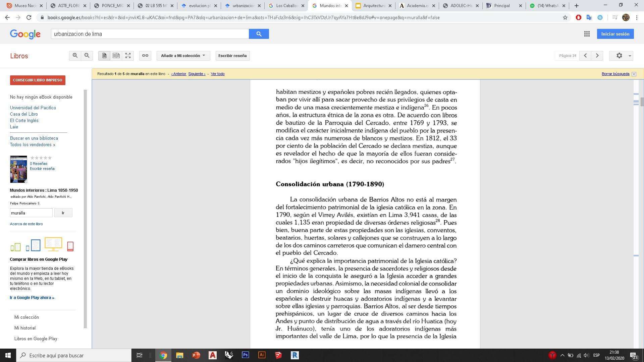Click the 'Escribir reseña' toolbar button
The width and height of the screenshot is (644, 362).
point(232,56)
